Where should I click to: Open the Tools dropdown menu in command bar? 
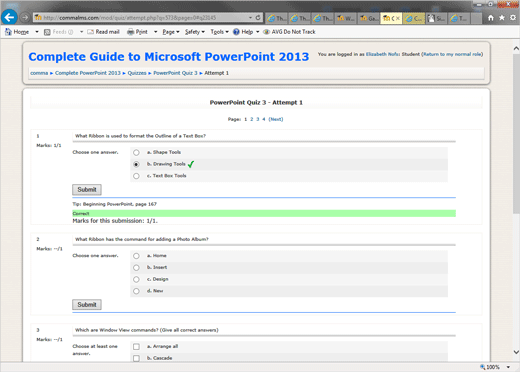coord(219,32)
